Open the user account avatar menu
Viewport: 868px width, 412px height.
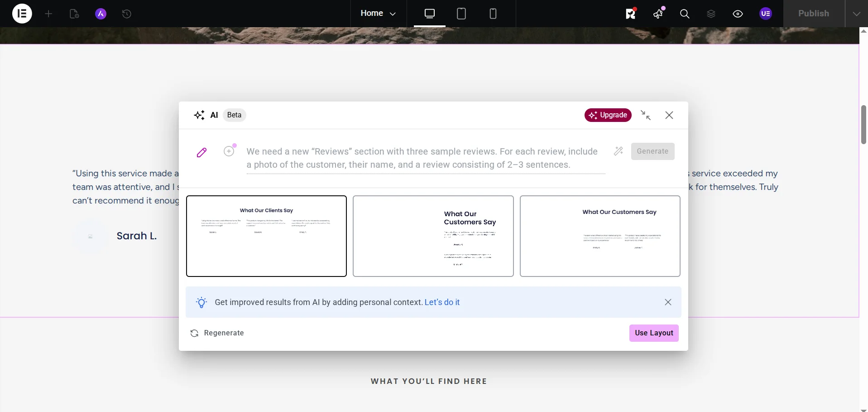pyautogui.click(x=766, y=14)
